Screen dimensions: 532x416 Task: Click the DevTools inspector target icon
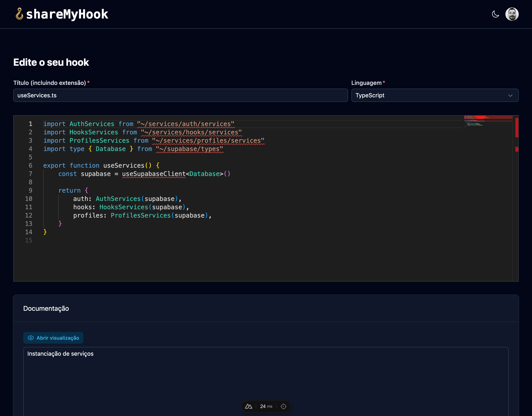click(283, 406)
